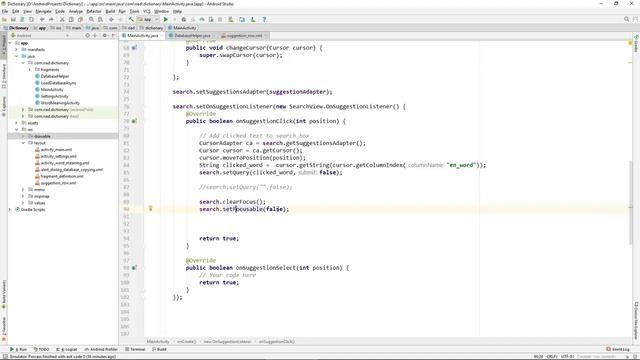The height and width of the screenshot is (360, 640).
Task: Open the File menu
Action: click(x=5, y=11)
